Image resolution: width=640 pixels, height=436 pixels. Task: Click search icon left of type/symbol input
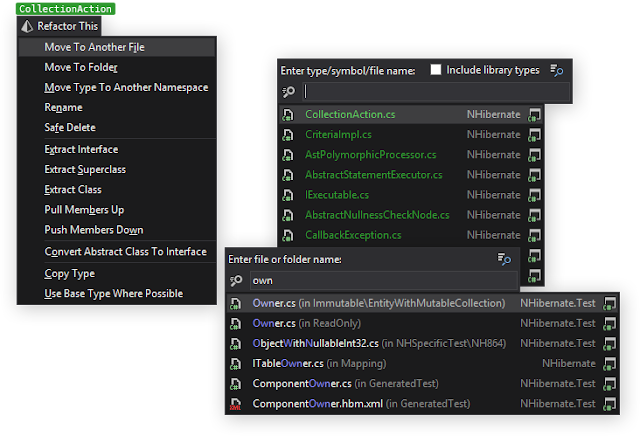coord(290,92)
